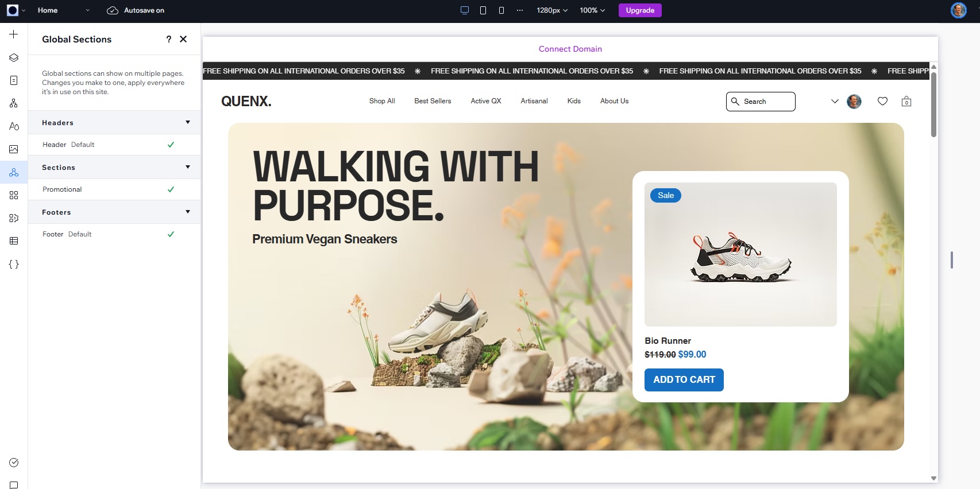
Task: Open the CMS table icon in sidebar
Action: pos(14,241)
